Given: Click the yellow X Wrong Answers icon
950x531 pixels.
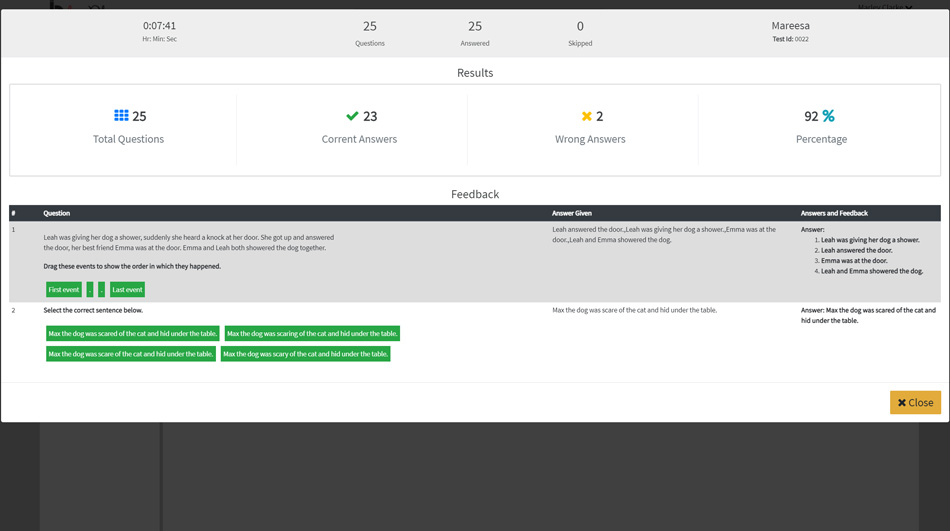Looking at the screenshot, I should [587, 116].
